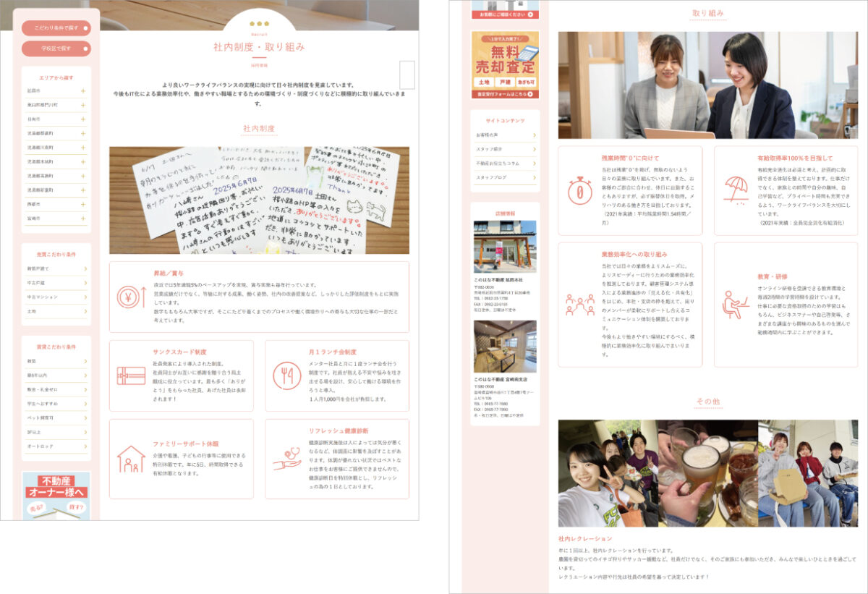The height and width of the screenshot is (594, 868).
Task: Expand 日向市 area with plus sign
Action: tap(83, 119)
